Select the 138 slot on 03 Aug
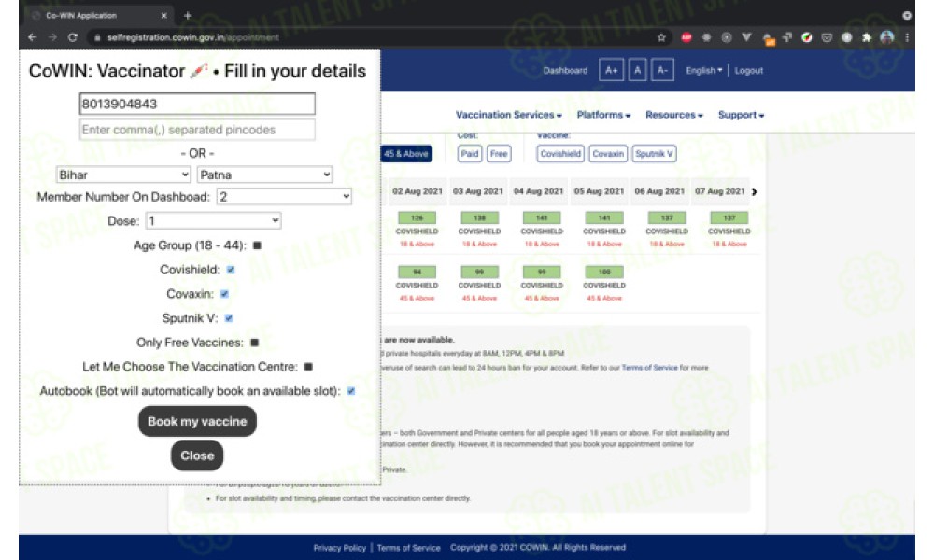Image resolution: width=934 pixels, height=560 pixels. pyautogui.click(x=479, y=217)
